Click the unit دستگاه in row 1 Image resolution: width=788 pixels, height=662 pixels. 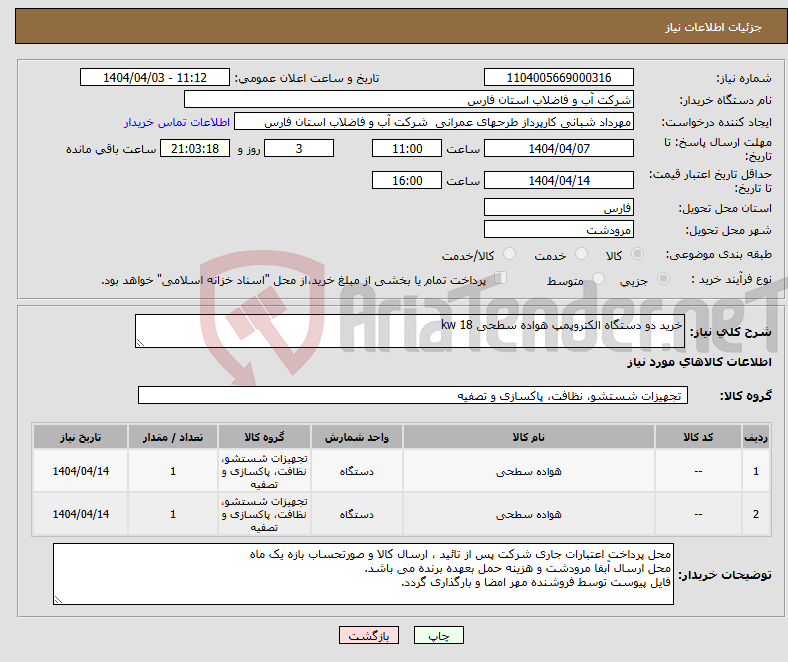tap(357, 471)
